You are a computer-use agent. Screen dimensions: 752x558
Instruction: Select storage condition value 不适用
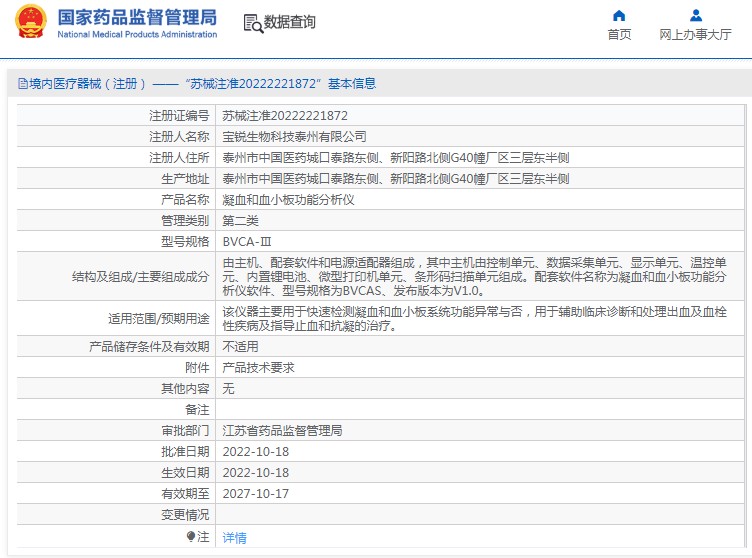[240, 346]
